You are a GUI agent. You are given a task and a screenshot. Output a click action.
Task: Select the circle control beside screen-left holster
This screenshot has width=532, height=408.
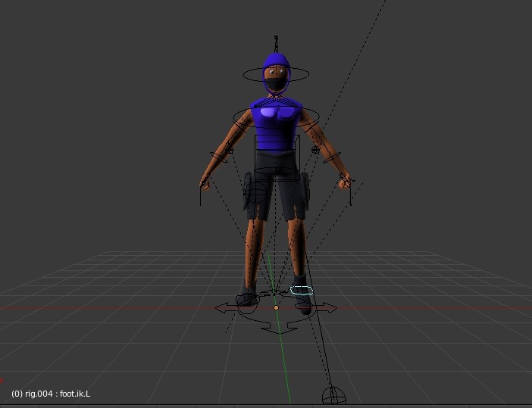tap(256, 191)
